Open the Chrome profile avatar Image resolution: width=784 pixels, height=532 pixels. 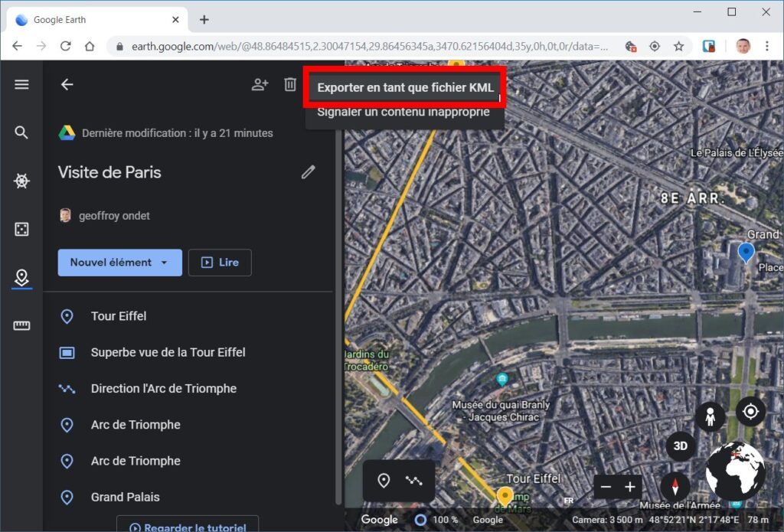coord(743,47)
